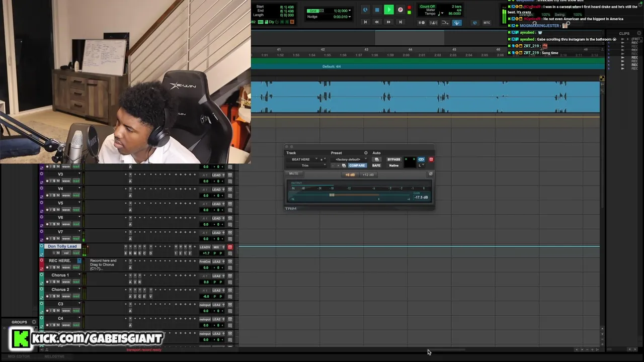
Task: Open the L channel selector dropdown
Action: click(421, 165)
